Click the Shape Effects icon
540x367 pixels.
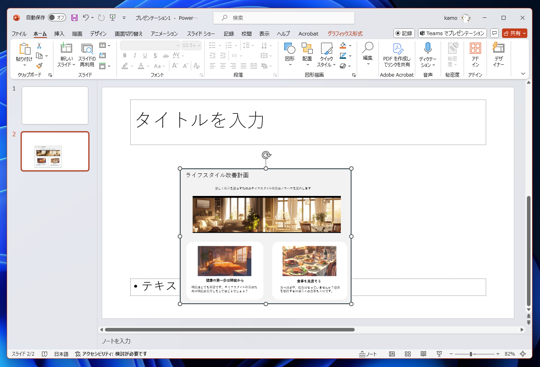coord(343,66)
